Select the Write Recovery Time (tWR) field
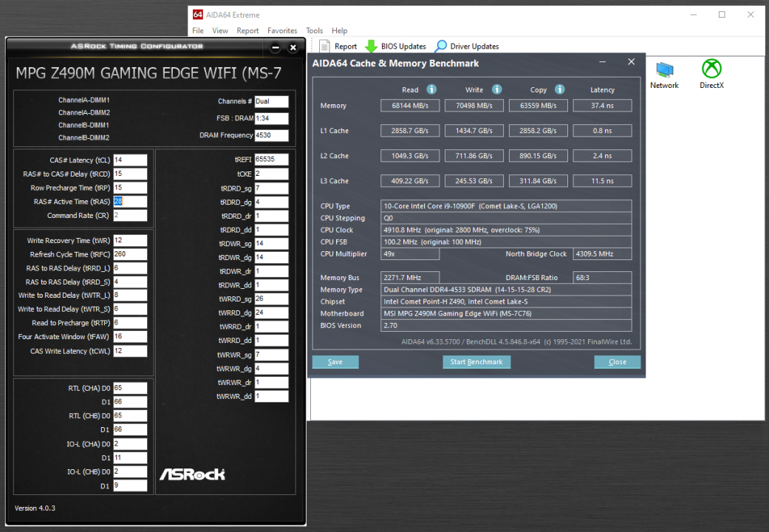The width and height of the screenshot is (769, 532). 130,240
